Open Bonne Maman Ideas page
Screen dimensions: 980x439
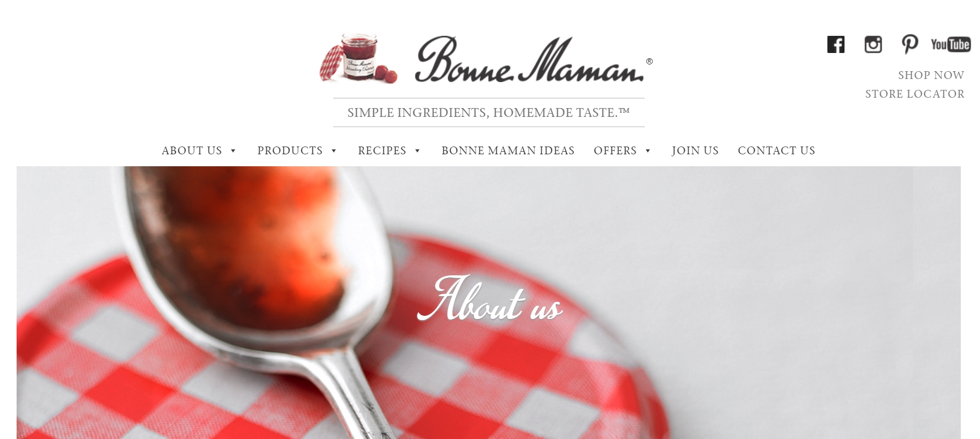pos(508,151)
